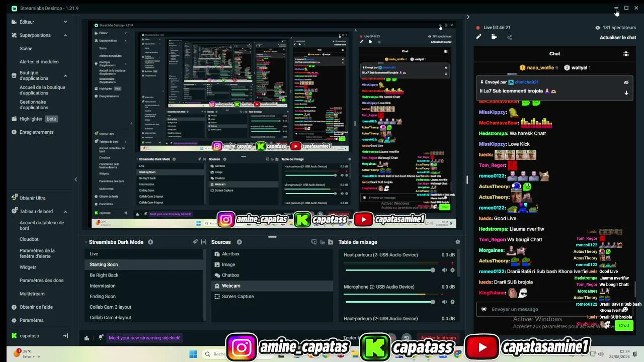Switch to the Be Right Back scene
This screenshot has height=362, width=644.
pos(144,275)
